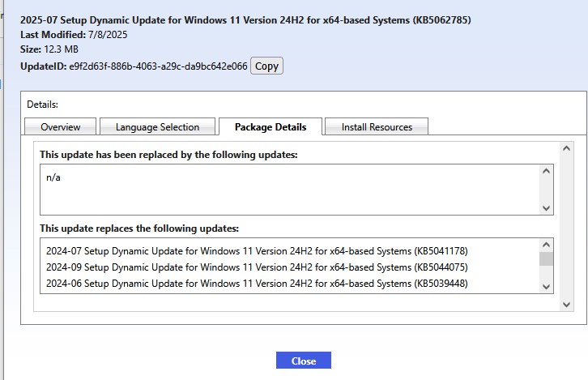Click up arrow of the 'replaced by' list scrollbar
The width and height of the screenshot is (588, 380).
[x=546, y=171]
